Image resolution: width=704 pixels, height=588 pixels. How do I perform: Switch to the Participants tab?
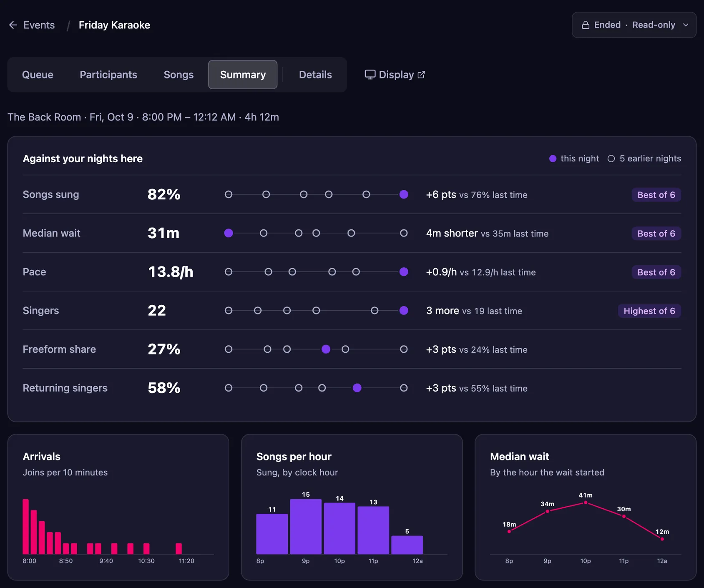108,75
